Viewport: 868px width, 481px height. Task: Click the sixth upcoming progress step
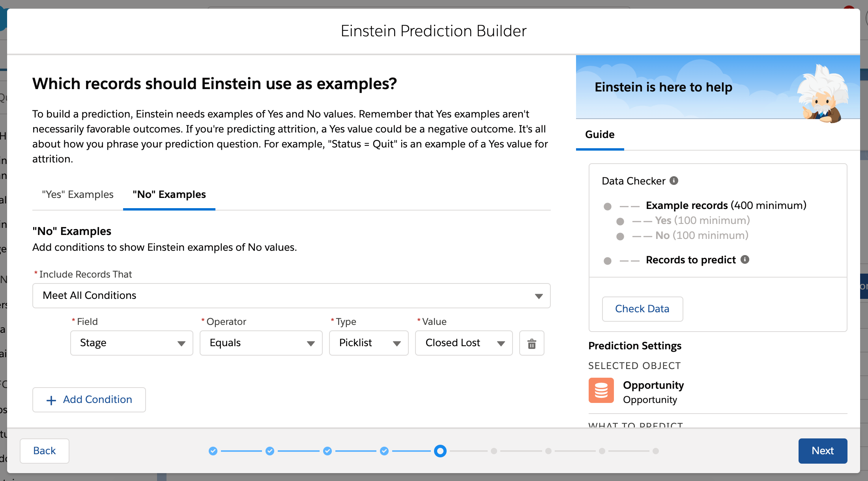(494, 451)
